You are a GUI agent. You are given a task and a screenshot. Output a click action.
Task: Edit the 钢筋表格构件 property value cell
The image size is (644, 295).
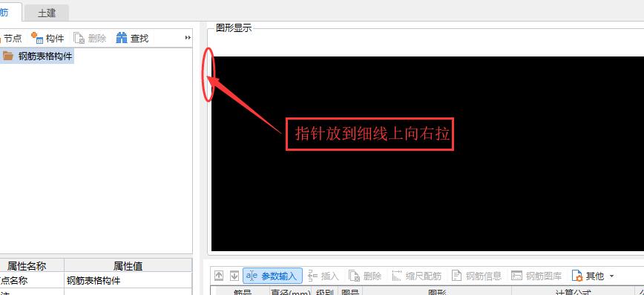[128, 281]
